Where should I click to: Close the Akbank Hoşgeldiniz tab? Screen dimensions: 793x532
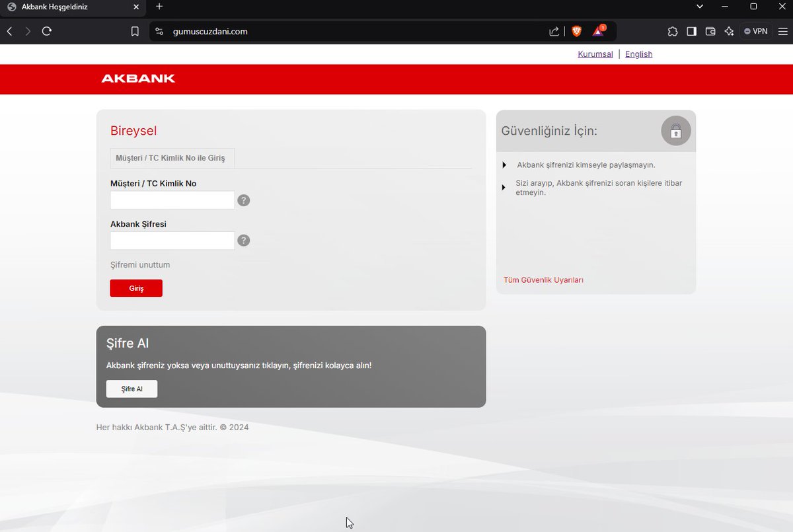137,7
